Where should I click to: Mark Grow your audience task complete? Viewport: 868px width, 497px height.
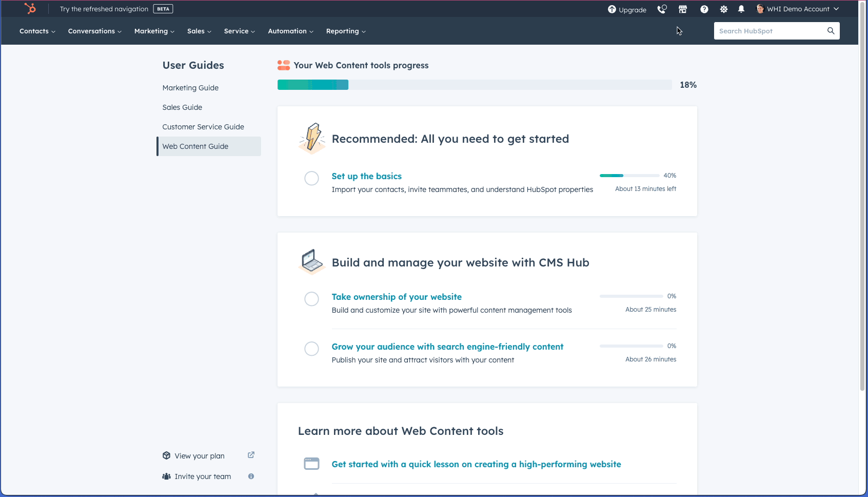pos(311,349)
